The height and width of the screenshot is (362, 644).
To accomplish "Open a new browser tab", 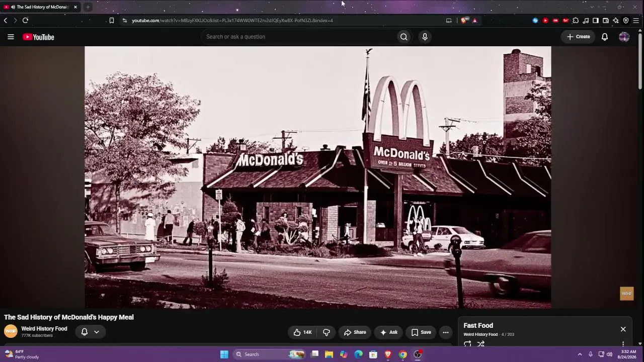I will [88, 7].
